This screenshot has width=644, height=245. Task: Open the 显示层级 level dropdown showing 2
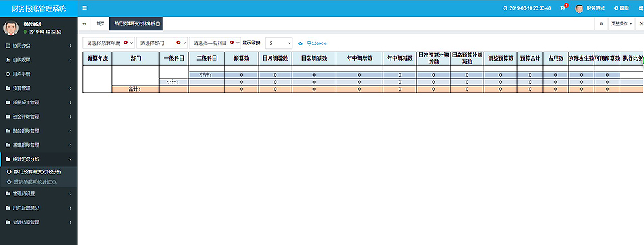(x=279, y=43)
